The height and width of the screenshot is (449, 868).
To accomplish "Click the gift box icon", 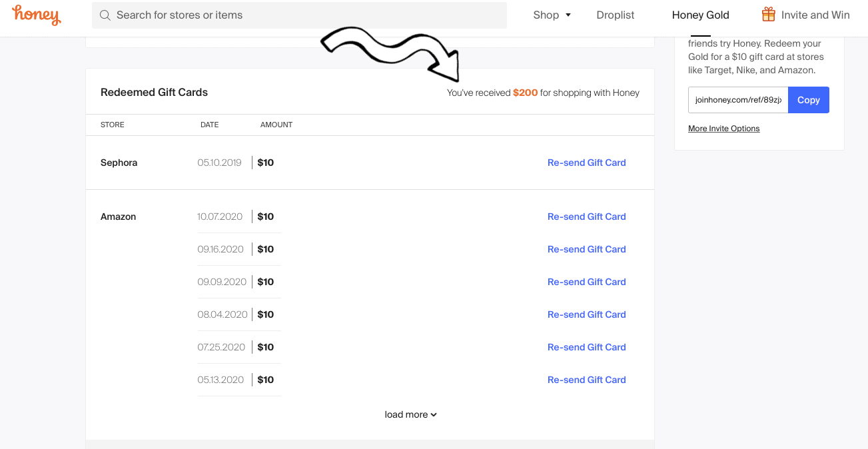I will point(769,15).
